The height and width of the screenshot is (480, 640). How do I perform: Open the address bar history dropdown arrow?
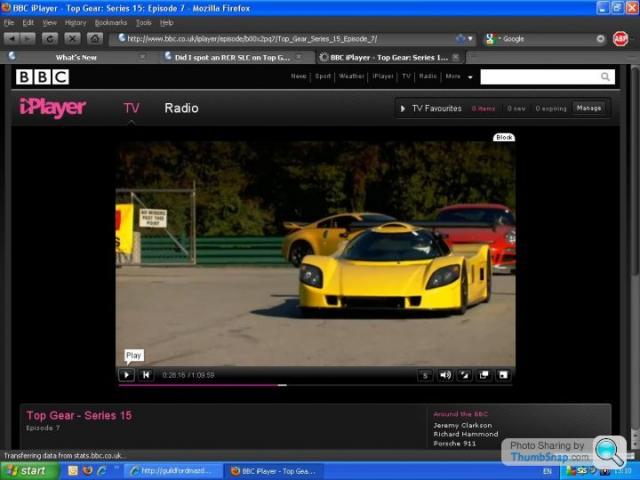(x=470, y=39)
